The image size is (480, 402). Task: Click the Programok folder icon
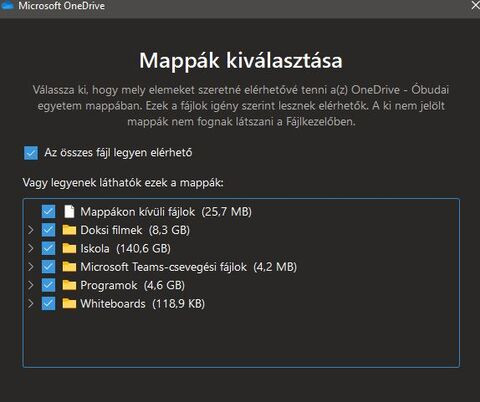69,285
